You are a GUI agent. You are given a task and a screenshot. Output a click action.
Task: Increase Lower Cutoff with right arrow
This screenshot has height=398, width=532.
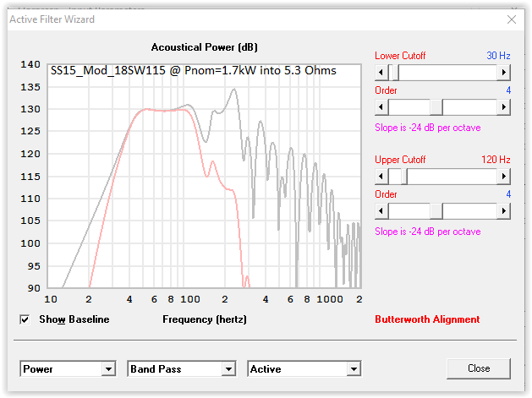pos(503,72)
